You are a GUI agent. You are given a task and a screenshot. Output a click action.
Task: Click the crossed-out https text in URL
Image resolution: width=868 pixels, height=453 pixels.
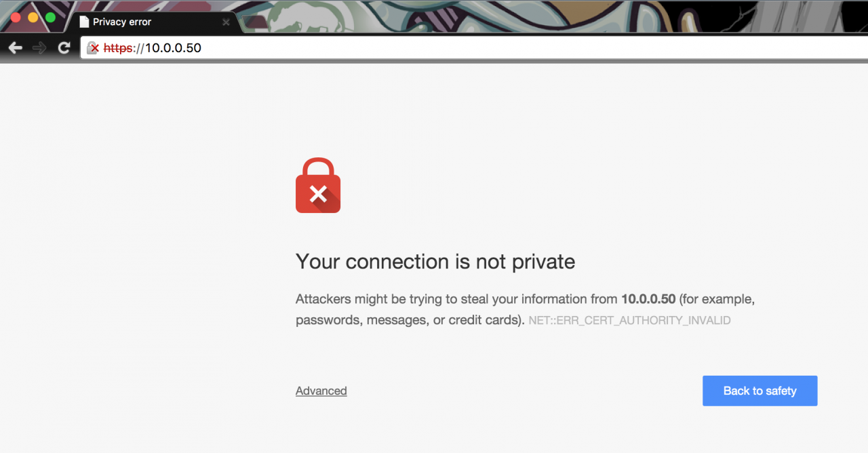(118, 47)
